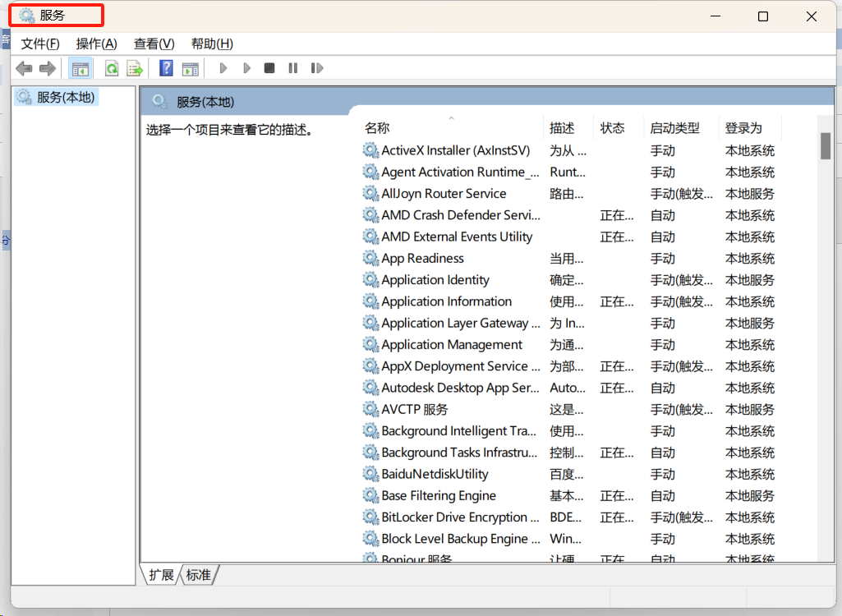Click the gear icon beside Base Filtering Engine
The height and width of the screenshot is (616, 842).
coord(370,495)
